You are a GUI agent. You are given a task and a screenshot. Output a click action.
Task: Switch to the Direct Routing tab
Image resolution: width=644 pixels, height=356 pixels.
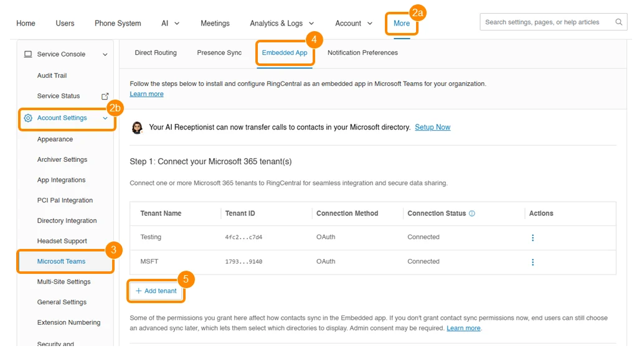click(156, 52)
